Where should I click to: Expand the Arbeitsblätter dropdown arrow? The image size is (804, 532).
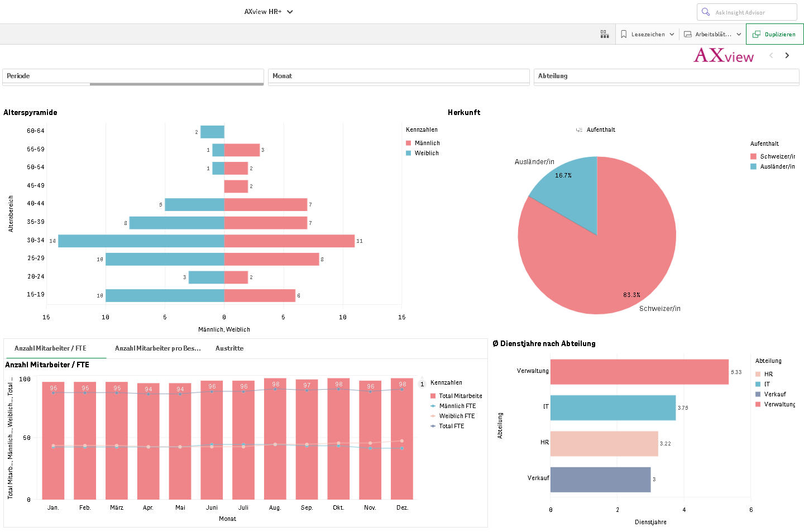(739, 34)
